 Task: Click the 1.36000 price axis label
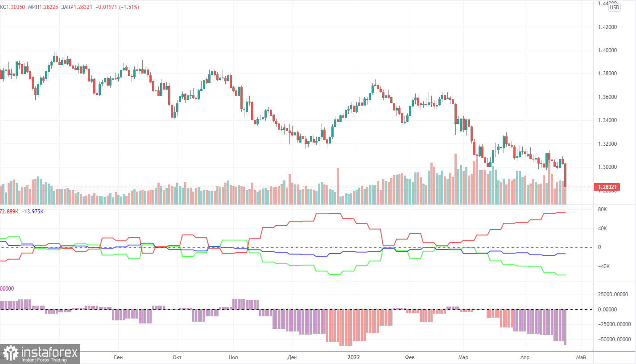(608, 97)
